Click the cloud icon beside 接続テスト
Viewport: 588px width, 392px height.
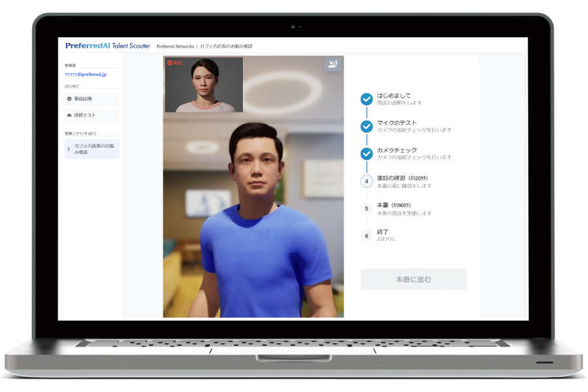tap(69, 115)
